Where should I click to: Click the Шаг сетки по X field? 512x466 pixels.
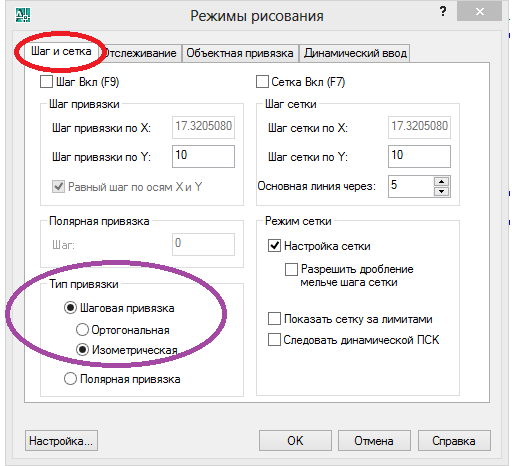pyautogui.click(x=419, y=127)
